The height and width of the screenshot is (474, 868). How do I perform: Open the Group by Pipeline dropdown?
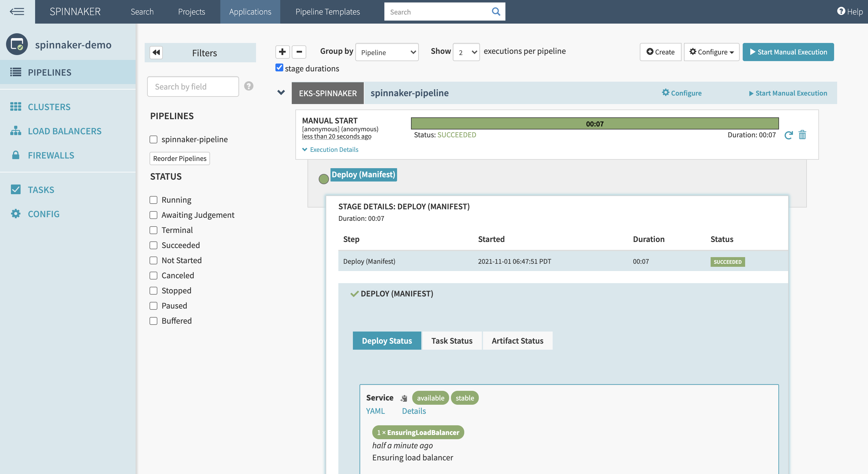[x=387, y=52]
